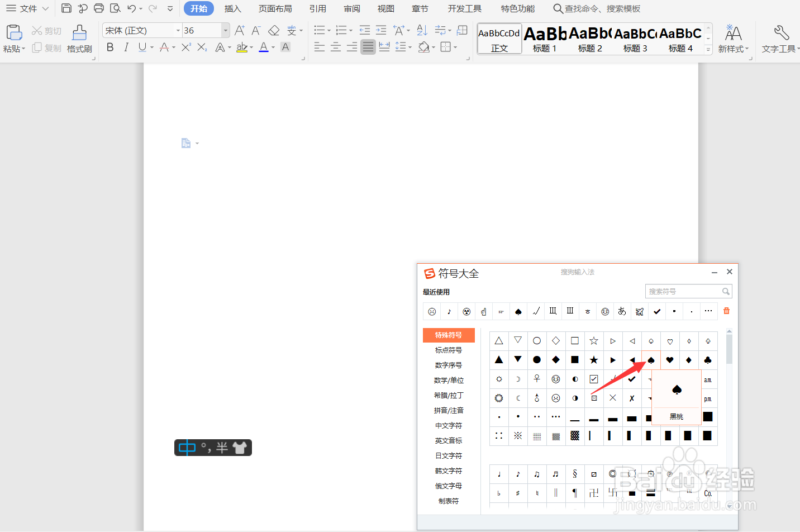Click the filled heart symbol in symbol grid
800x532 pixels.
coord(670,360)
